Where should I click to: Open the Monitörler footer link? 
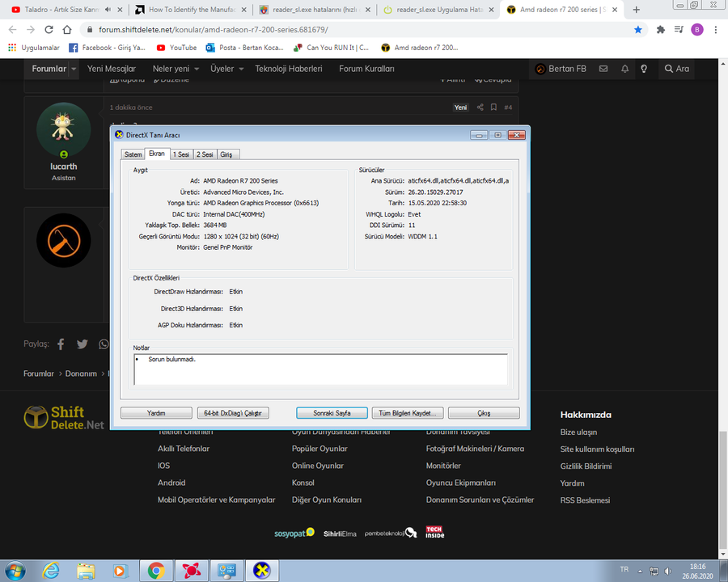click(443, 466)
